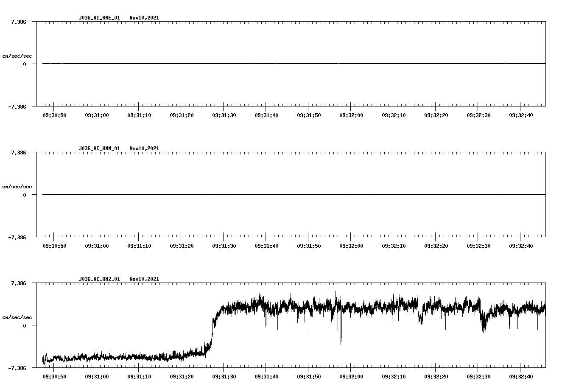
Task: Click the 09:31:50 time label under the HNZ plot
Action: click(x=309, y=377)
